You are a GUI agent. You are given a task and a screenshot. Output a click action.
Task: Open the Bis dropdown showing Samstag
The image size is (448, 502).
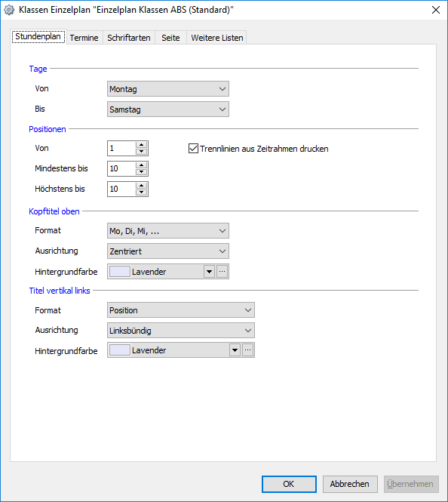(x=168, y=109)
